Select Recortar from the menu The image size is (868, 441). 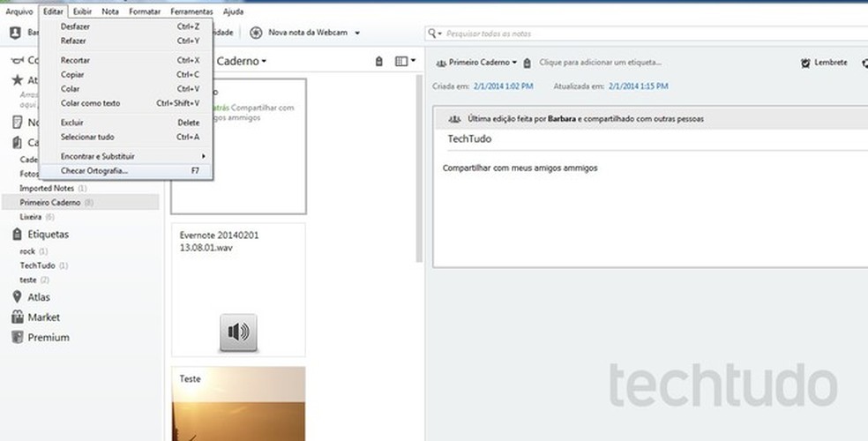click(x=127, y=60)
